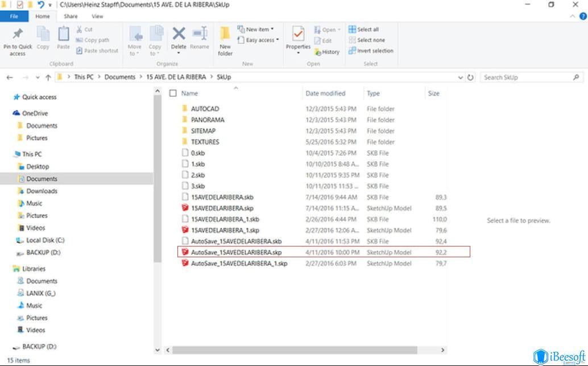Click the Search SkUp field

[531, 77]
